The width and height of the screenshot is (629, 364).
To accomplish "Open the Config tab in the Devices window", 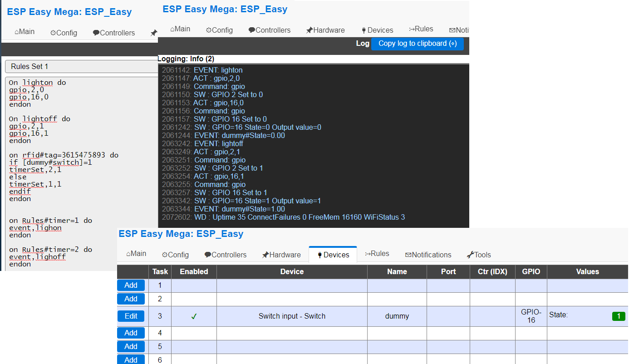I will [175, 255].
